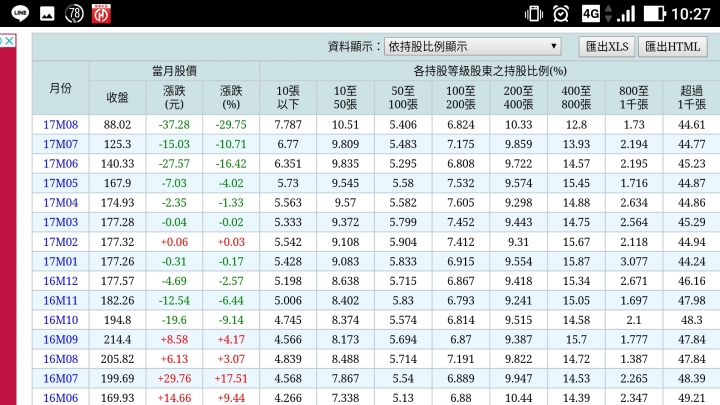Open the 17M07 month link
Viewport: 720px width, 405px height.
61,144
